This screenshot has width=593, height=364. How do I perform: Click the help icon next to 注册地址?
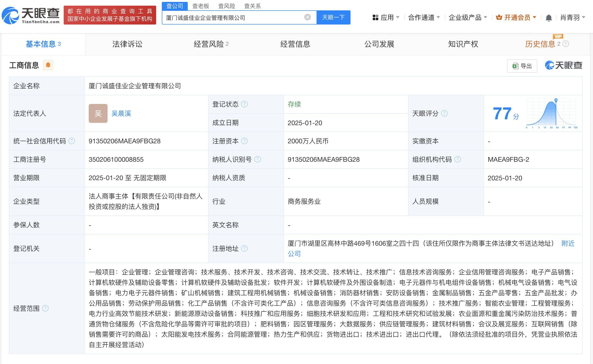(x=244, y=248)
